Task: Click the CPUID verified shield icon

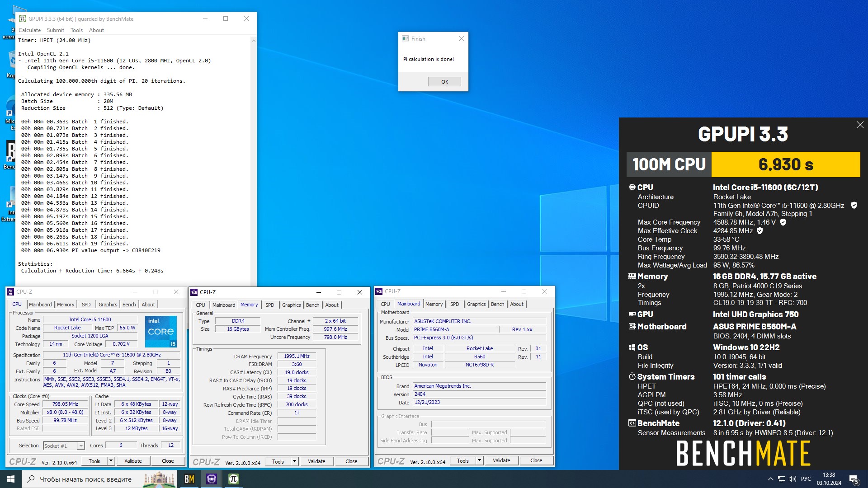Action: click(x=854, y=206)
